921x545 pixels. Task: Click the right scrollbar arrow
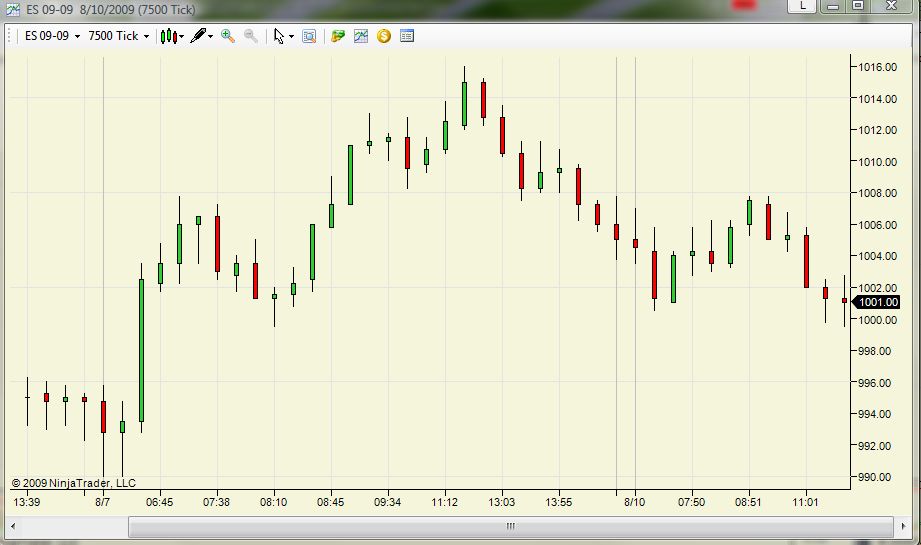(903, 526)
